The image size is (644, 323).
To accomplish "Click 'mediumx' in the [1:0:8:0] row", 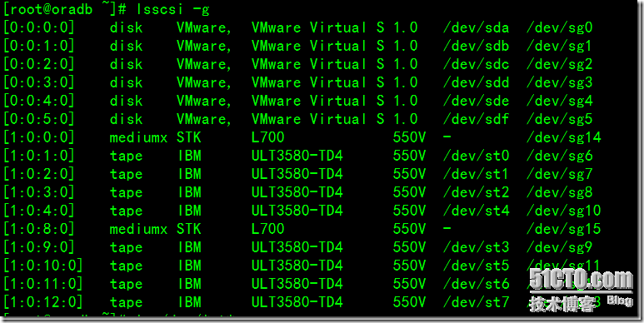I will click(x=138, y=229).
